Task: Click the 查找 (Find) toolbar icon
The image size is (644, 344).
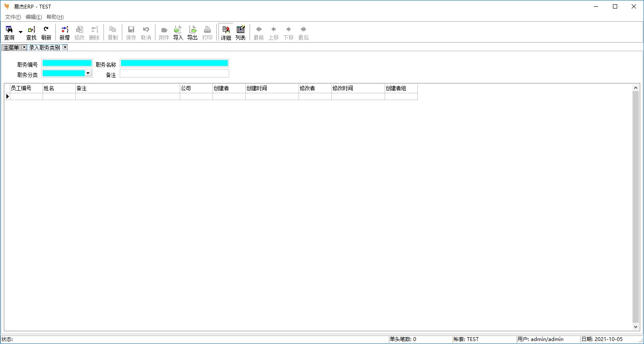Action: click(32, 33)
